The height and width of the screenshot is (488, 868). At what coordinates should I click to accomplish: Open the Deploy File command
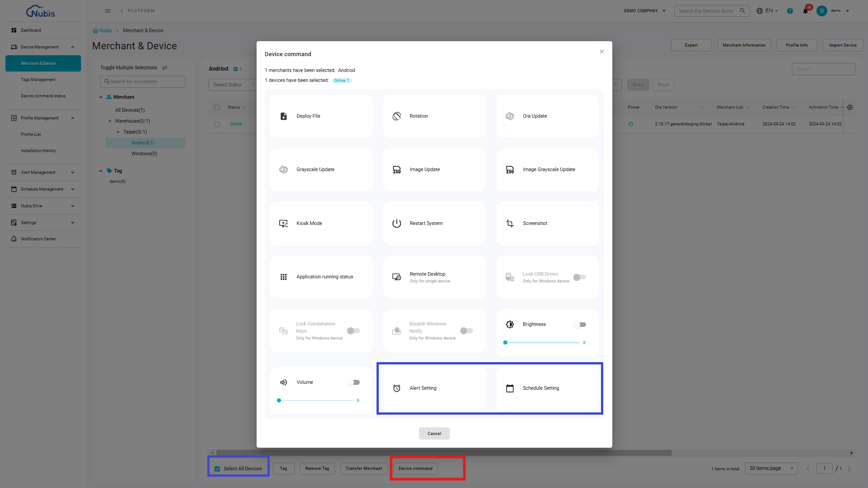click(x=321, y=116)
